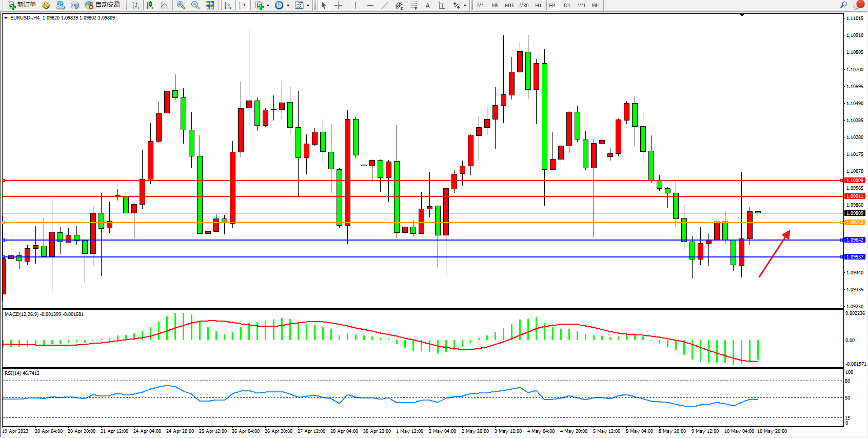Switch chart display to line chart
Screen dimensions: 868x438
tap(164, 5)
